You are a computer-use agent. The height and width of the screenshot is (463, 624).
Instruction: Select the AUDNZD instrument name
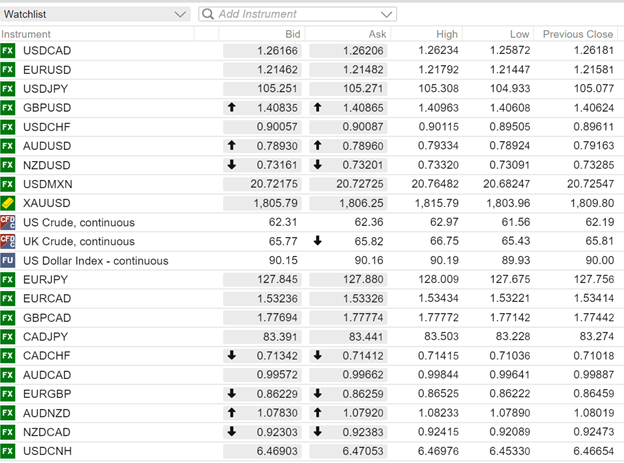click(46, 413)
